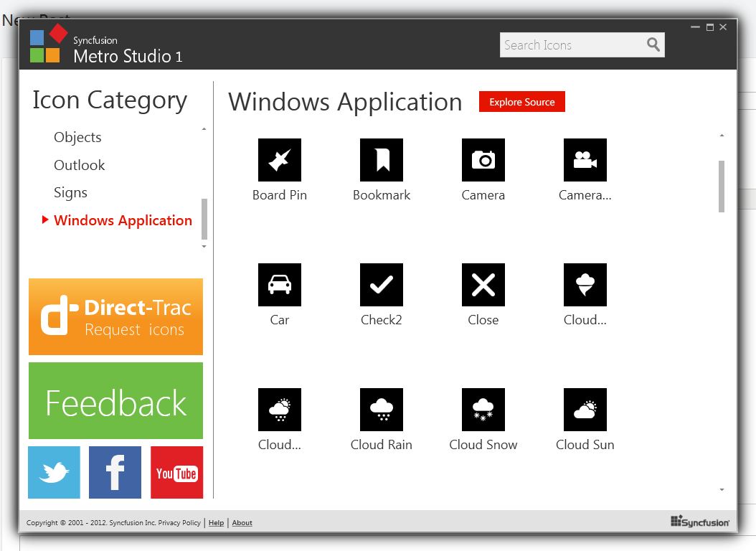756x551 pixels.
Task: Pick the Cloud... icon beside the Close tile
Action: click(x=585, y=284)
